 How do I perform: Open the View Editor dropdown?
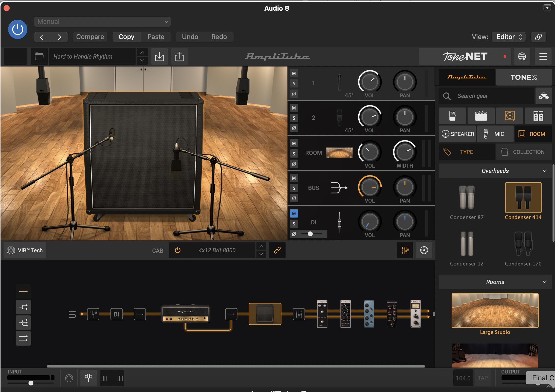click(509, 37)
